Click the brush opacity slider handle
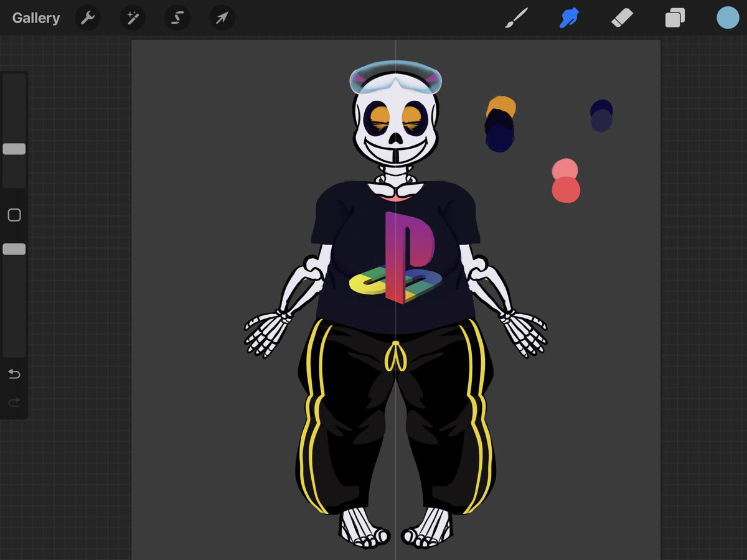This screenshot has height=560, width=747. point(14,249)
